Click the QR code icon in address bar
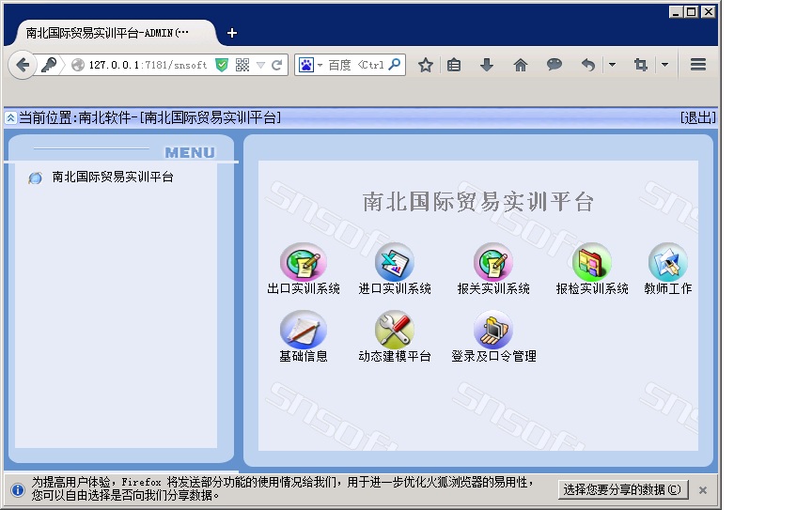The width and height of the screenshot is (812, 510). (242, 65)
